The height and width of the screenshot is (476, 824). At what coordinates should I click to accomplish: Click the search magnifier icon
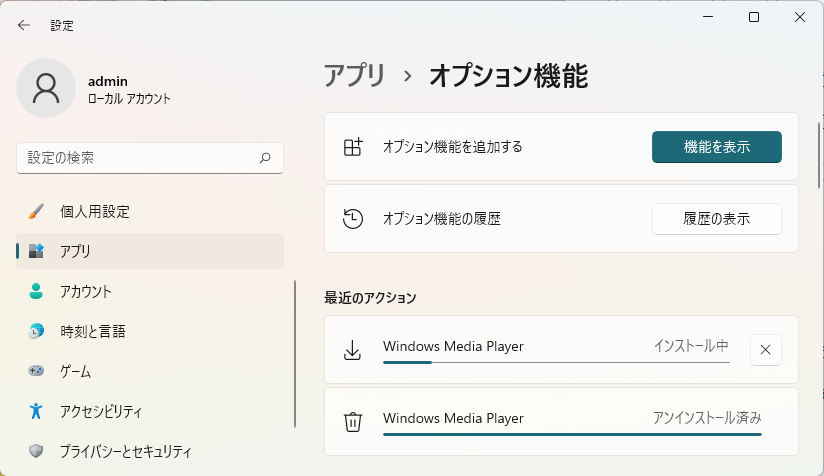[265, 158]
